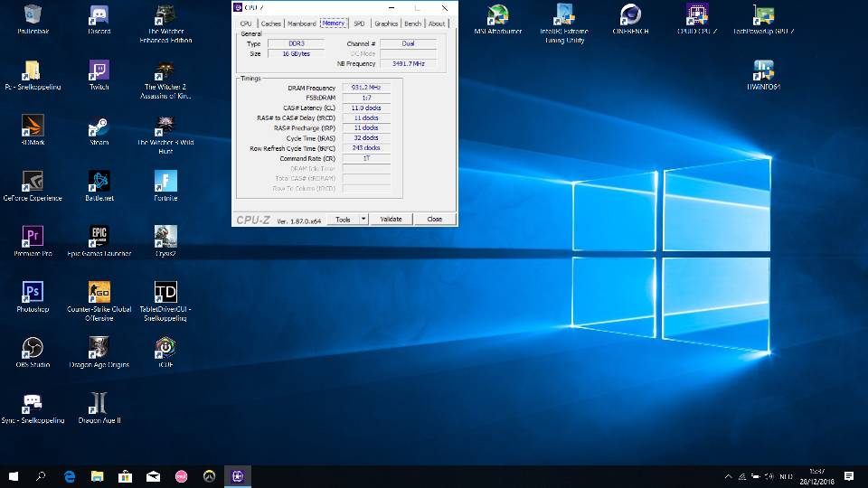Open the OBS Studio desktop icon

click(33, 352)
